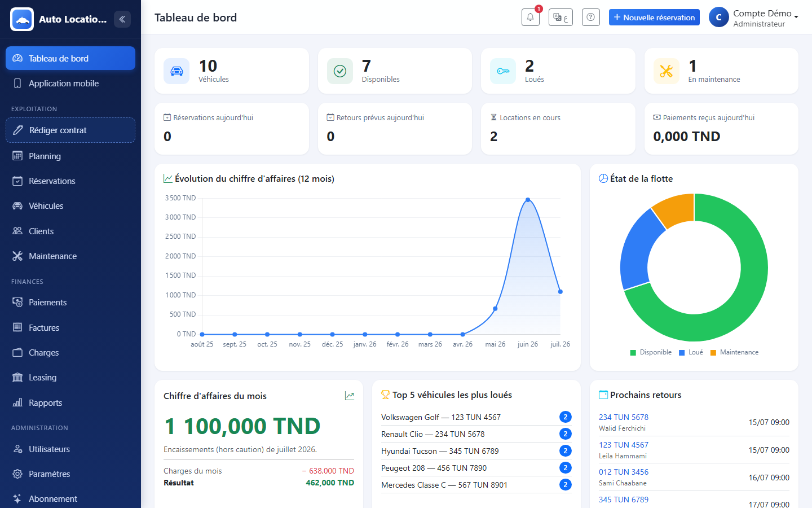Open the help question mark icon
The width and height of the screenshot is (812, 508).
click(x=590, y=17)
